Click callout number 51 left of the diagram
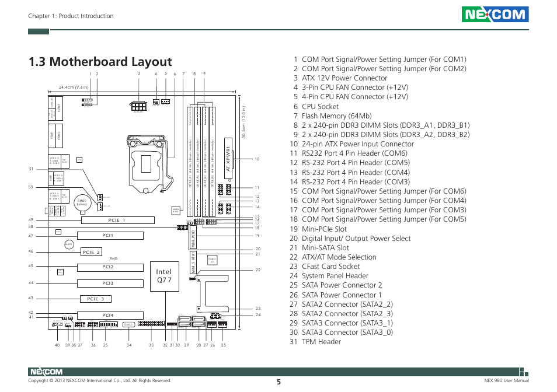Image resolution: width=557 pixels, height=392 pixels. tap(32, 169)
